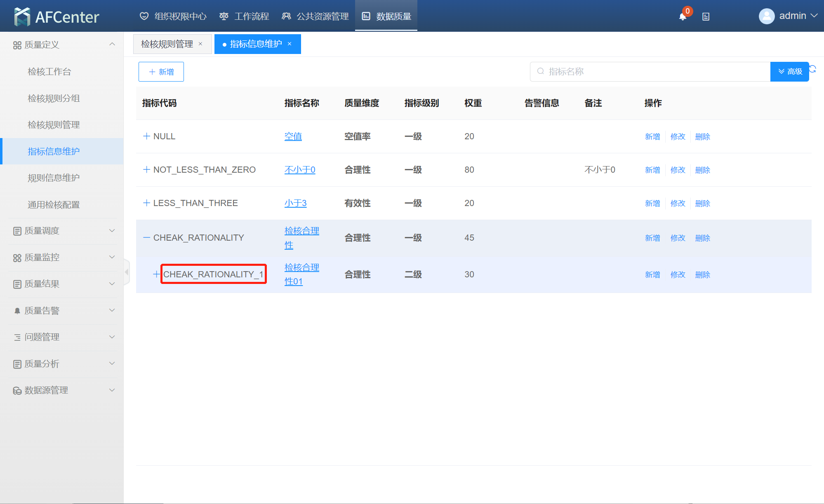Open the document icon beside notifications
824x504 pixels.
pyautogui.click(x=706, y=16)
